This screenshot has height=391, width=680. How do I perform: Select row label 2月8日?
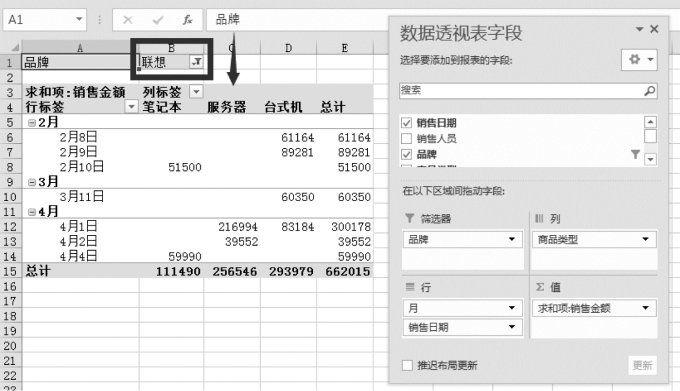tap(78, 137)
